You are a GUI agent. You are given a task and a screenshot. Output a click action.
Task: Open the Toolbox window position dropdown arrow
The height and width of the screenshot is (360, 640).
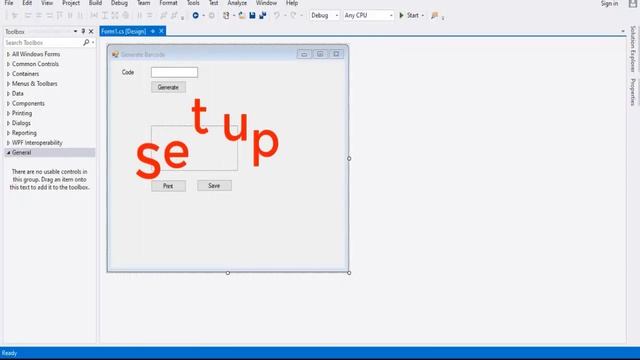click(x=75, y=31)
